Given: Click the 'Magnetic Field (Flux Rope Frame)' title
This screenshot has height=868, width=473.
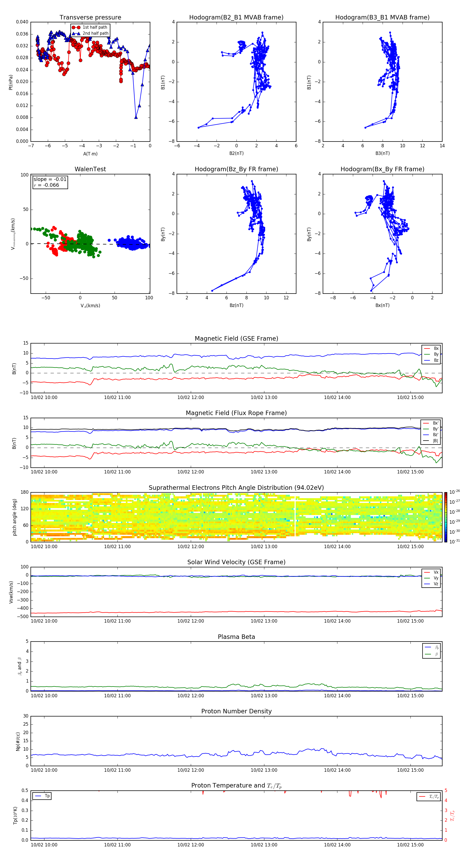Looking at the screenshot, I should (236, 413).
